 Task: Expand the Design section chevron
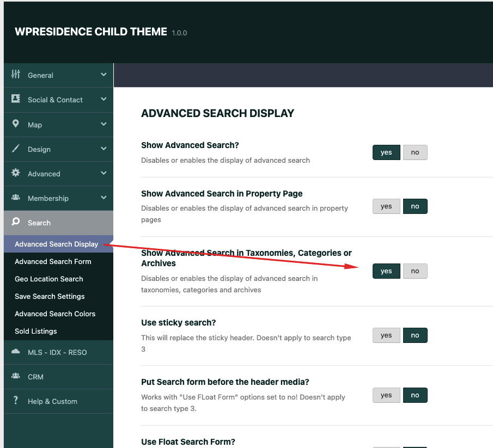[104, 149]
